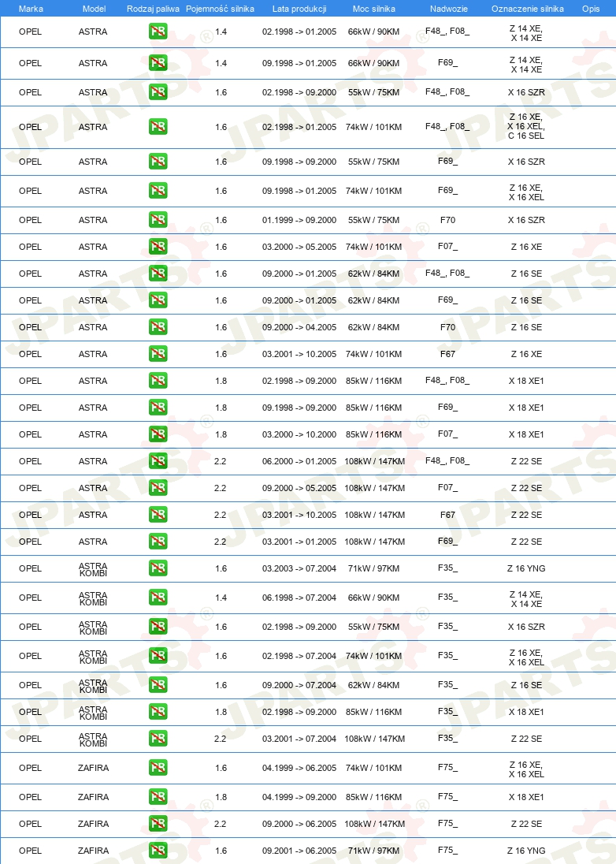Select the fuel icon in the Astra F70 Z 16 SE row
The width and height of the screenshot is (616, 864).
(158, 327)
